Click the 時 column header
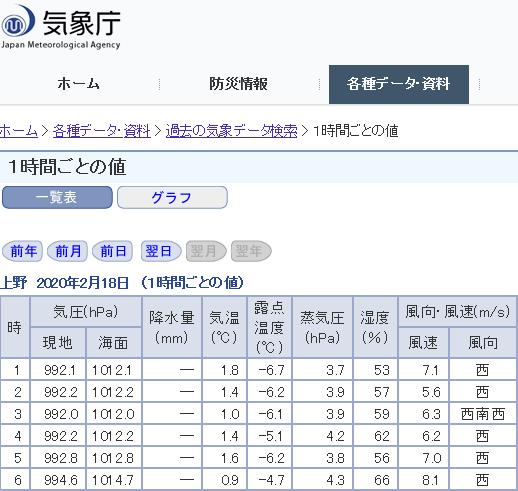Image resolution: width=518 pixels, height=491 pixels. coord(15,327)
